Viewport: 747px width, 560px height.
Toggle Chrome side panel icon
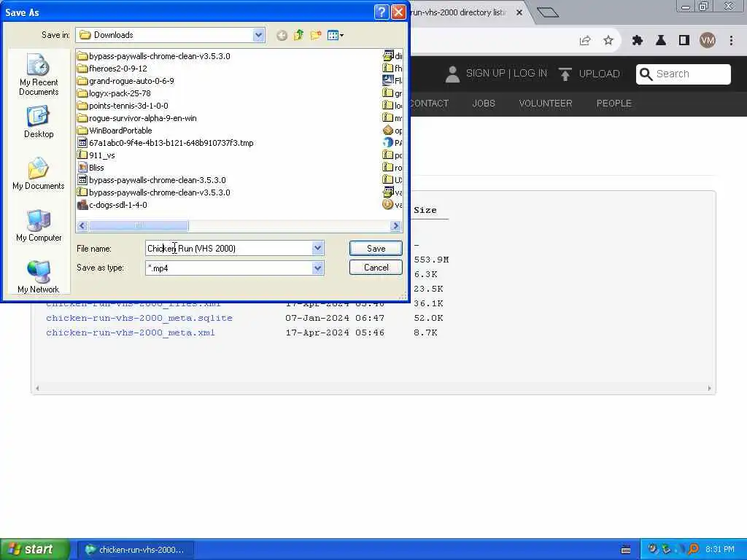[684, 41]
